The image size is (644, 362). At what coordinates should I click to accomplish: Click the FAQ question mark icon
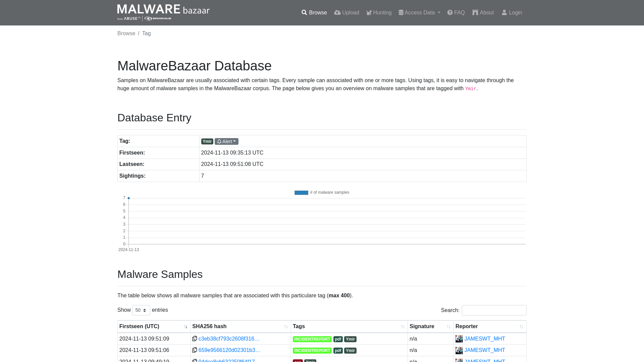(450, 13)
